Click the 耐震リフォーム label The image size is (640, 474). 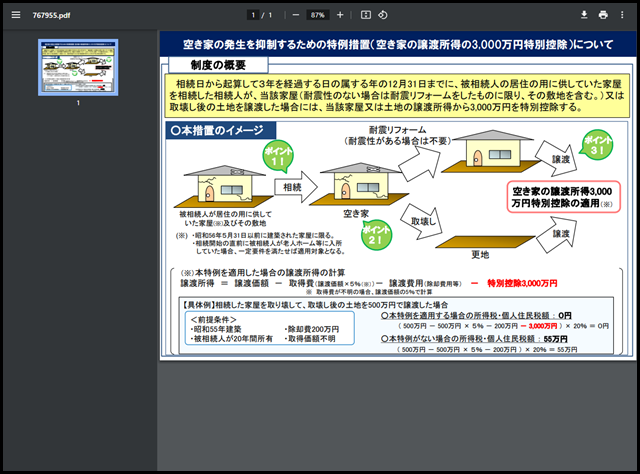(x=398, y=130)
